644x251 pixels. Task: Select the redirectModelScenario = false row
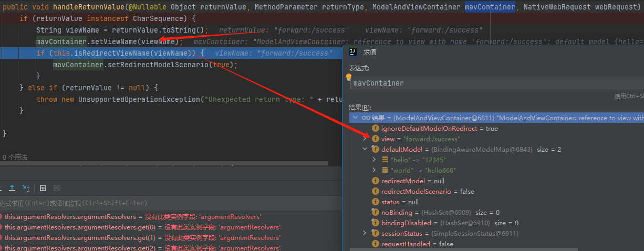click(x=496, y=191)
